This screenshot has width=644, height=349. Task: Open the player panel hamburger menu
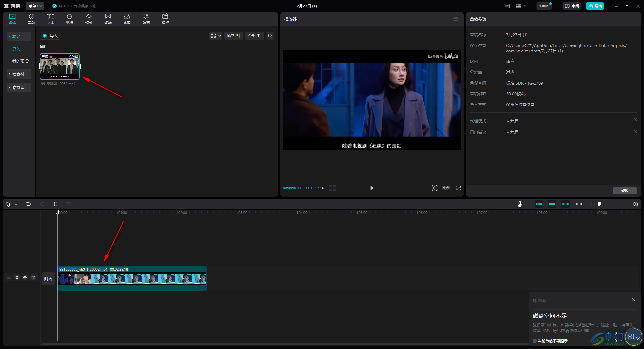[x=456, y=19]
